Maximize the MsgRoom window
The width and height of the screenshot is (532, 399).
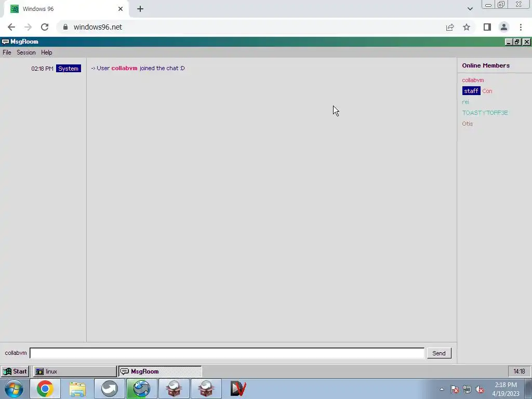517,42
